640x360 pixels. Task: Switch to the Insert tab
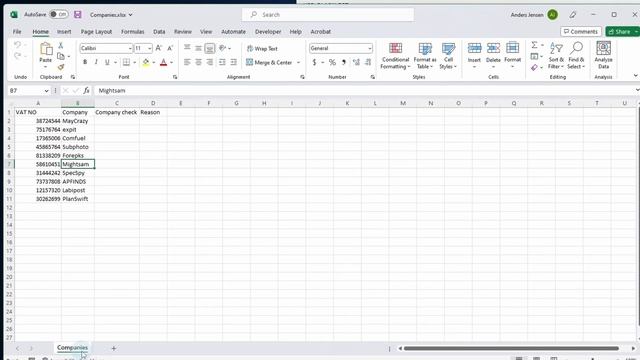[x=64, y=32]
